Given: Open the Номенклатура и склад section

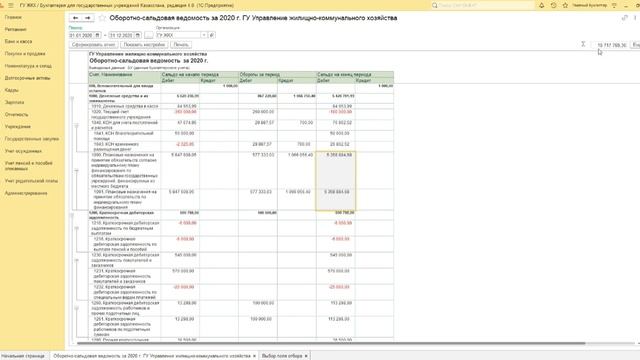Looking at the screenshot, I should pyautogui.click(x=28, y=66).
